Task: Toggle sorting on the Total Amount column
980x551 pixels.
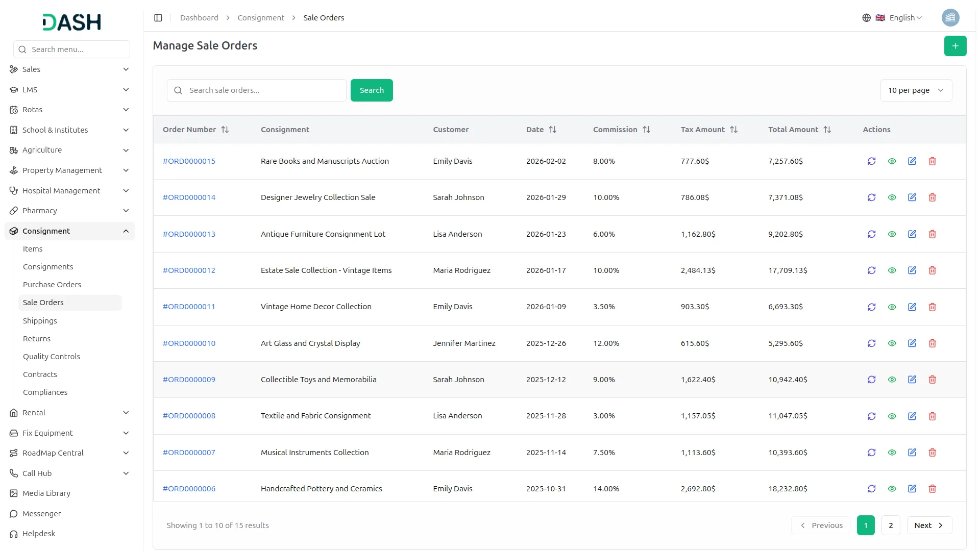Action: [827, 129]
